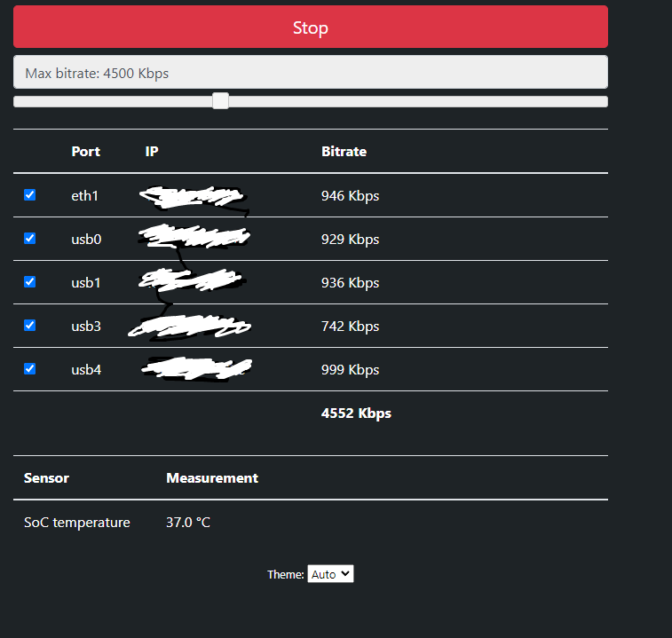This screenshot has height=638, width=672.
Task: Click the 37.0 °C measurement value
Action: [x=188, y=523]
